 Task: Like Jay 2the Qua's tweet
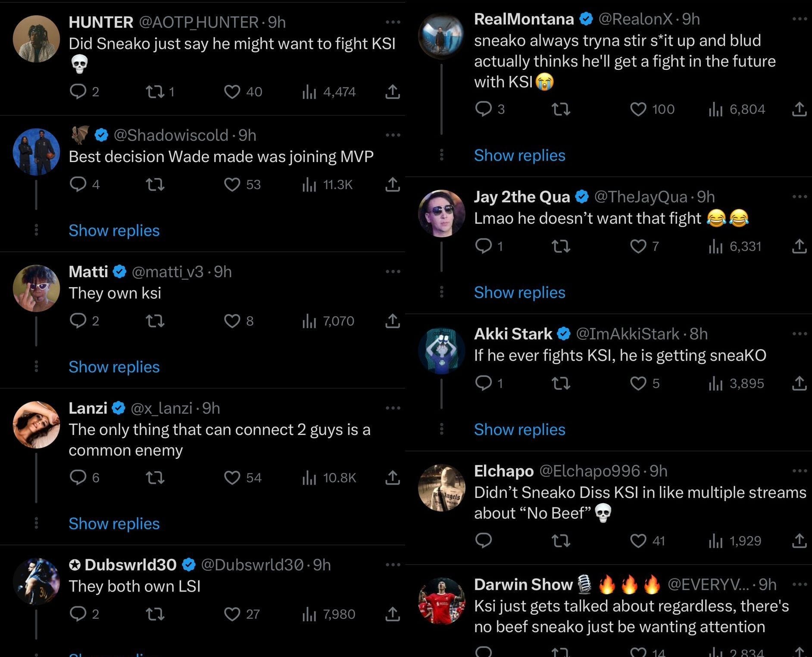(x=638, y=246)
